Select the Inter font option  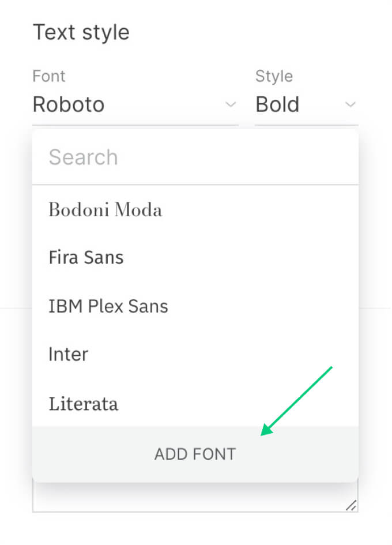(69, 354)
